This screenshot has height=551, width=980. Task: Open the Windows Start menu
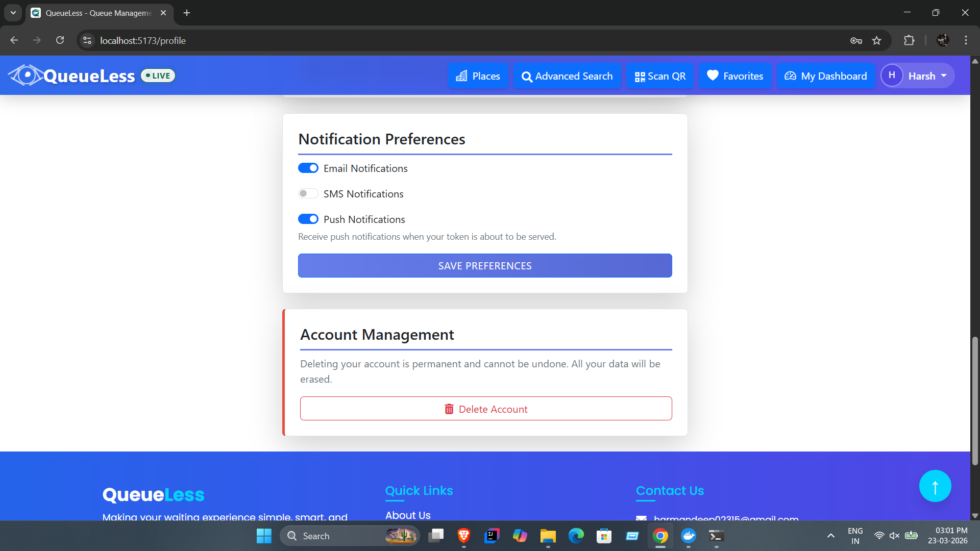tap(264, 536)
